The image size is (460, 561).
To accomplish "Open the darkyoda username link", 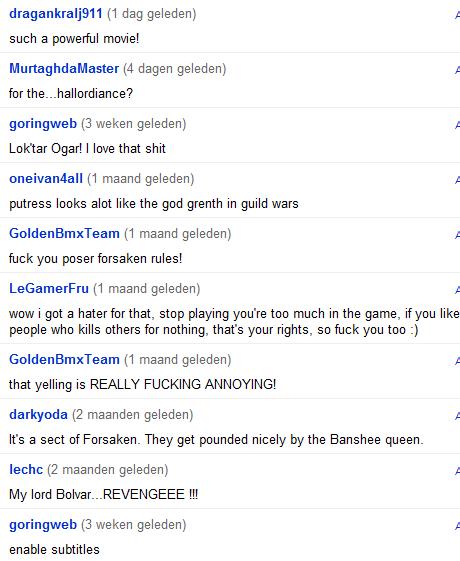I will [38, 415].
